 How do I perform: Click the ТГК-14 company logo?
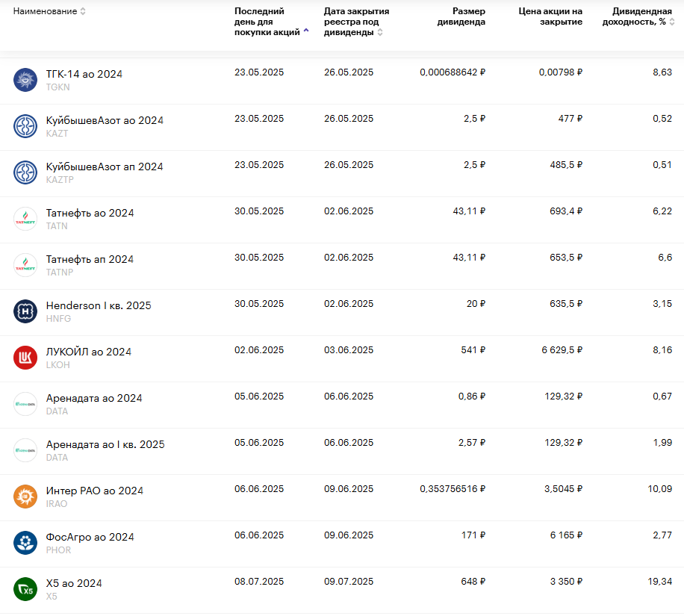pyautogui.click(x=25, y=80)
